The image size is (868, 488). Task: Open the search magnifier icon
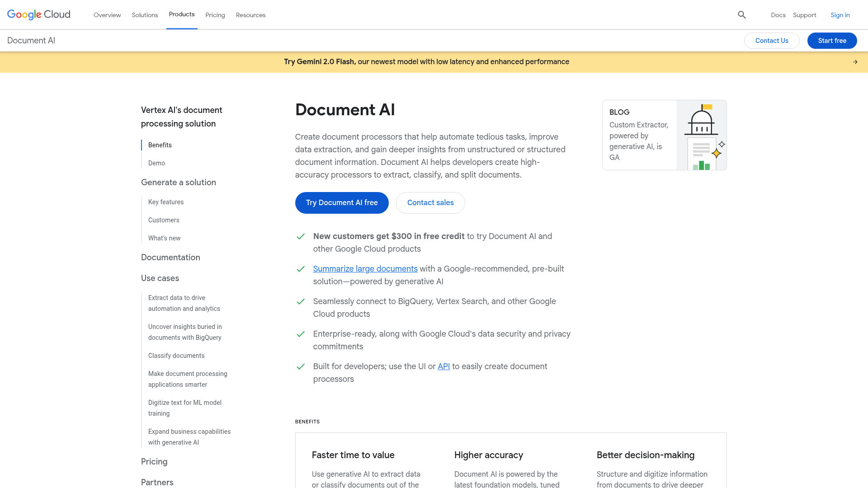tap(742, 15)
